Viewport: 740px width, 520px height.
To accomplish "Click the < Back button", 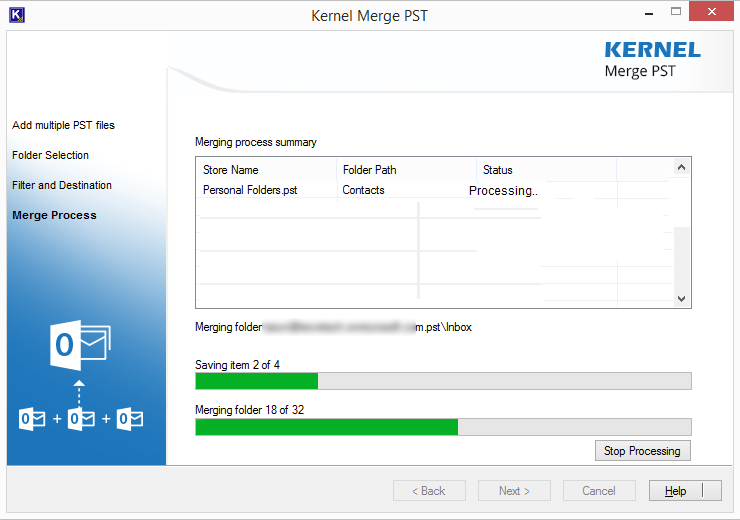I will coord(429,491).
